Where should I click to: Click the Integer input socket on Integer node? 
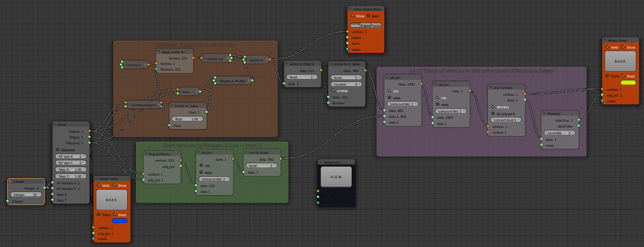click(8, 201)
